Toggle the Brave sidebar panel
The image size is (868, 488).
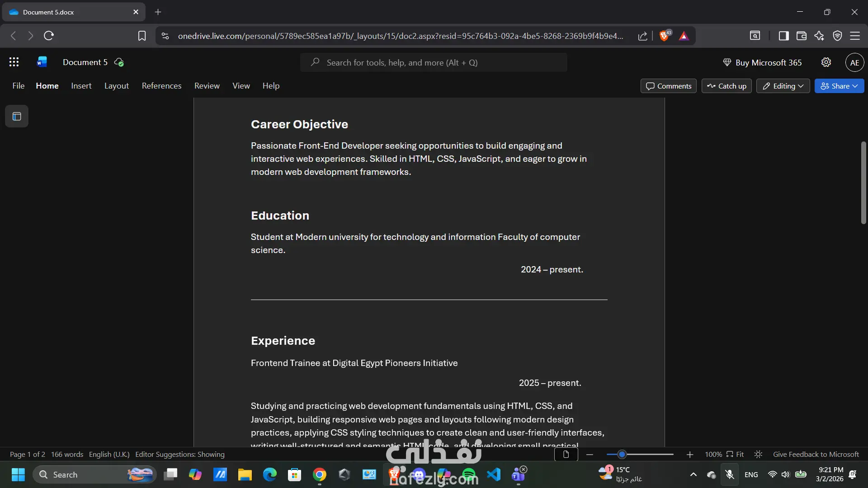tap(783, 36)
